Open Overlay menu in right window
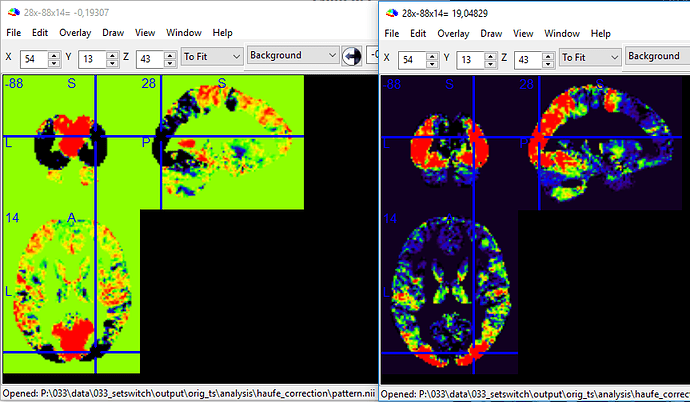The image size is (690, 402). (x=453, y=33)
